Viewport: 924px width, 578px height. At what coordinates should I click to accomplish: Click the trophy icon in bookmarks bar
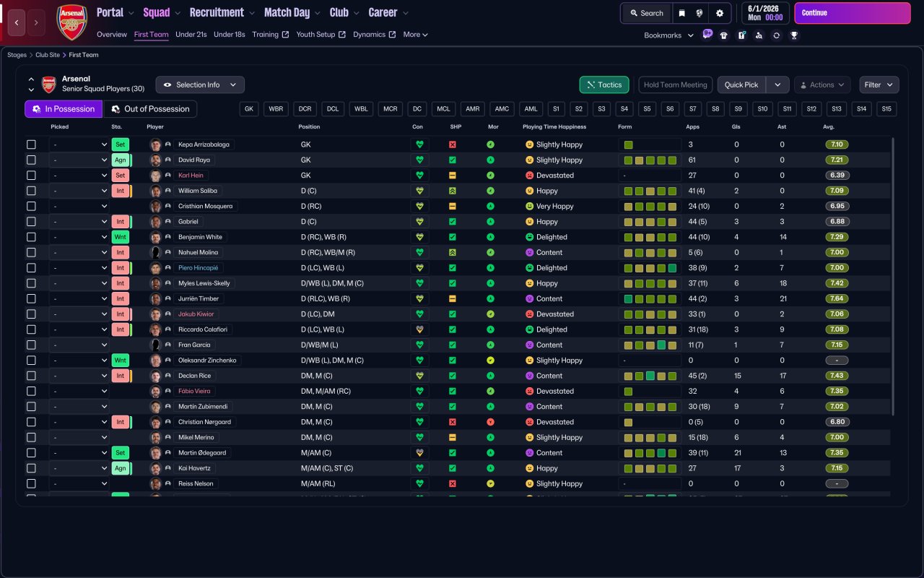tap(793, 35)
